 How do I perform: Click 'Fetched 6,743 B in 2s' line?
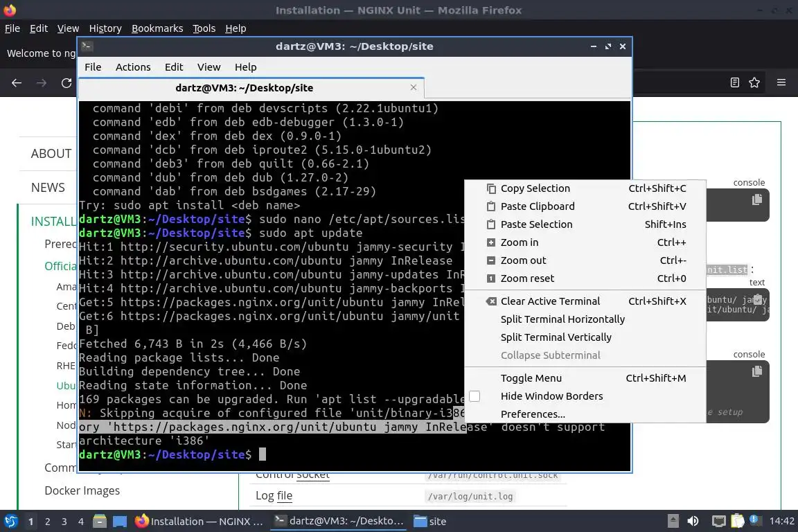(193, 344)
